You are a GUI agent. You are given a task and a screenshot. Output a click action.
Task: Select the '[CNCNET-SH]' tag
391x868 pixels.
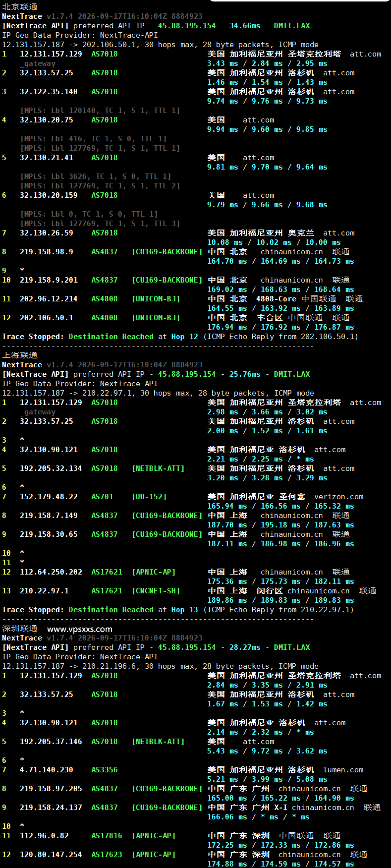[x=156, y=591]
